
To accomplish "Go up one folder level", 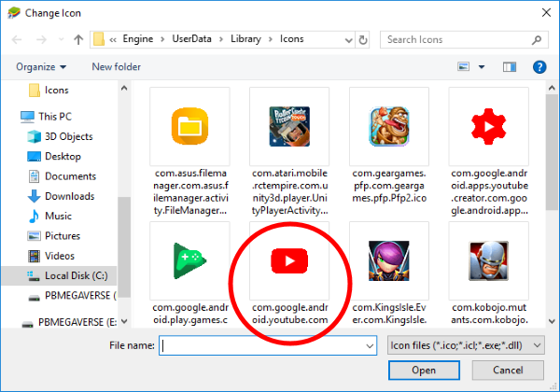I will (x=78, y=39).
